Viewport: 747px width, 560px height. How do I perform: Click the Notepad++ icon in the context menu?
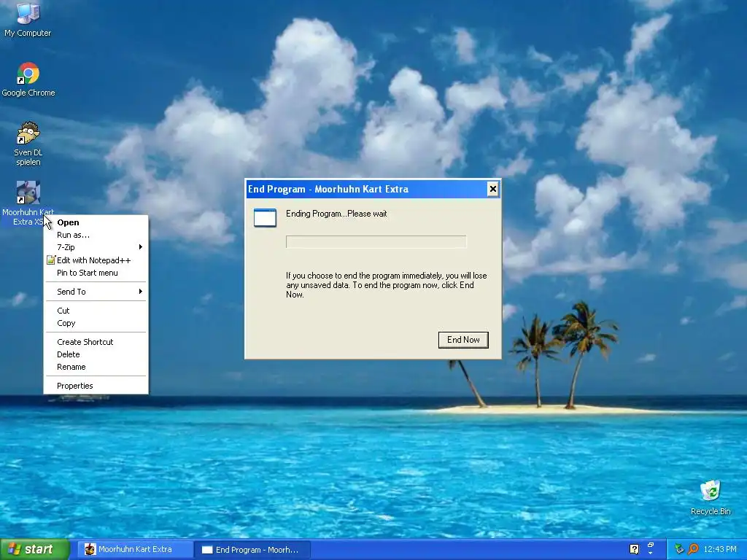[x=51, y=260]
